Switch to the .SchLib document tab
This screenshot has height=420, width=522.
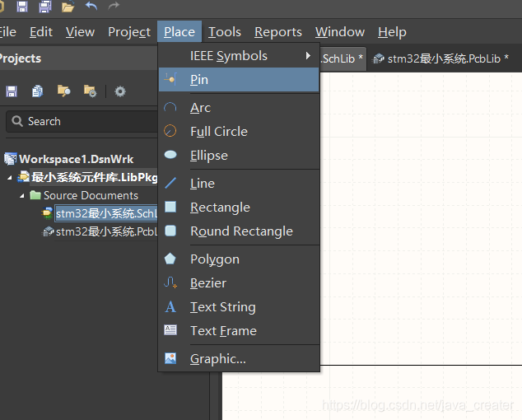(x=343, y=58)
